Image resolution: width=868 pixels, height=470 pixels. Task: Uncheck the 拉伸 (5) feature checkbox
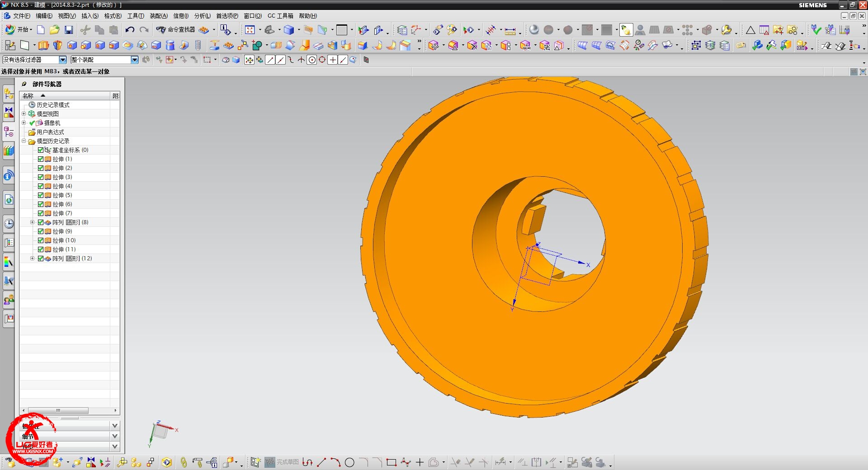tap(41, 195)
